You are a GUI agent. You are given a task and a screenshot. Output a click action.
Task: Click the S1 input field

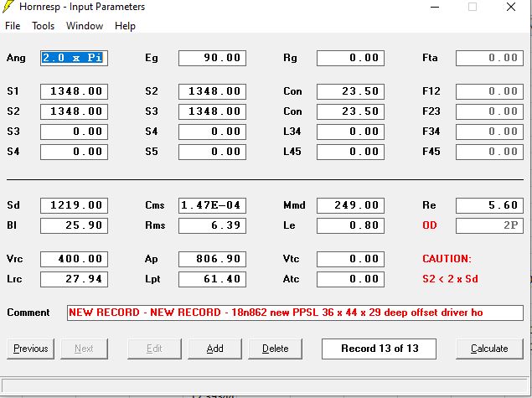point(74,91)
